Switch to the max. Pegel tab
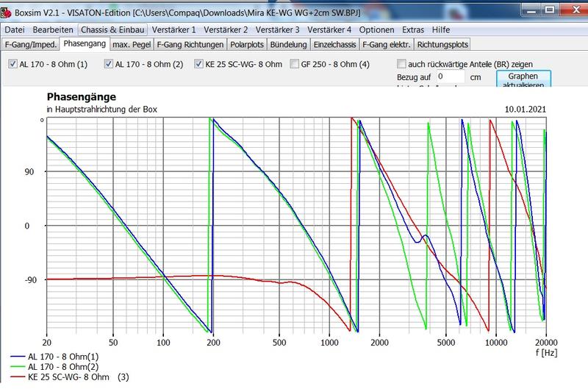 click(131, 45)
